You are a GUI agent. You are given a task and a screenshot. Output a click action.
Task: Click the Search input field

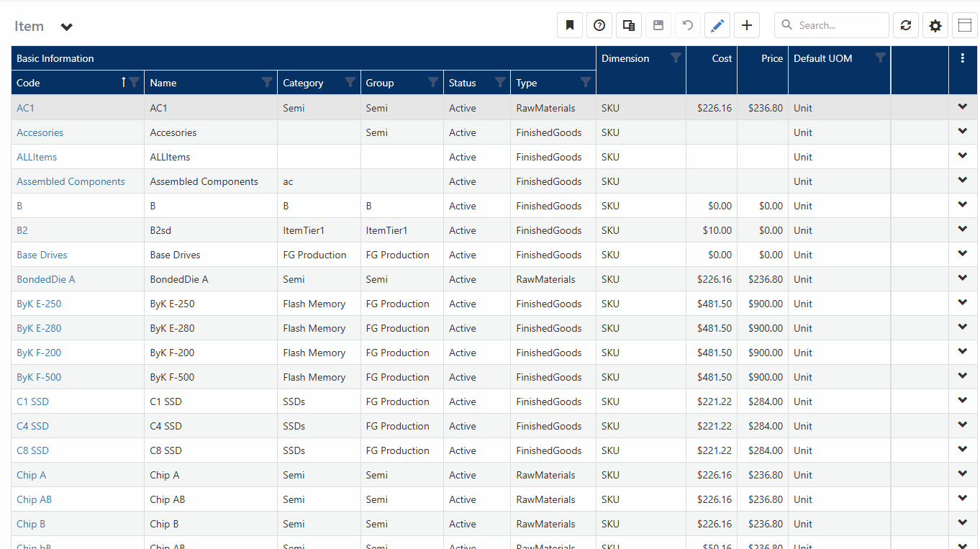840,25
